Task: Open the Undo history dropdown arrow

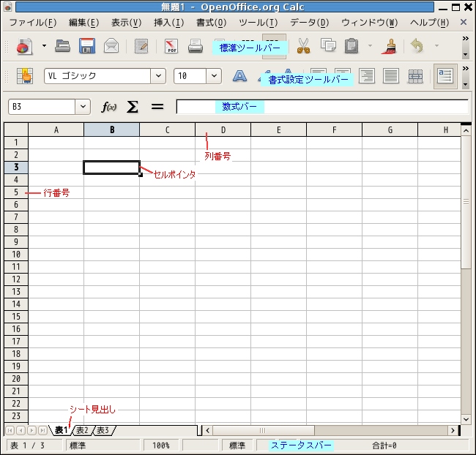Action: pos(437,46)
